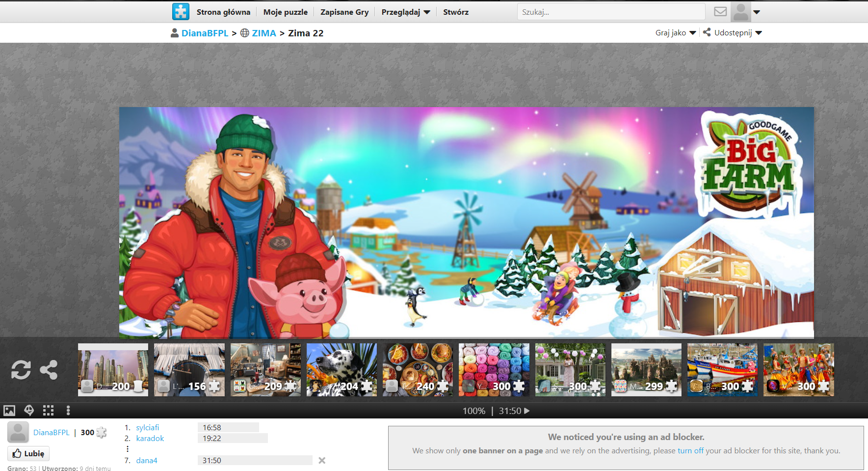The image size is (868, 471).
Task: Click the globe icon before ZIMA
Action: [245, 33]
